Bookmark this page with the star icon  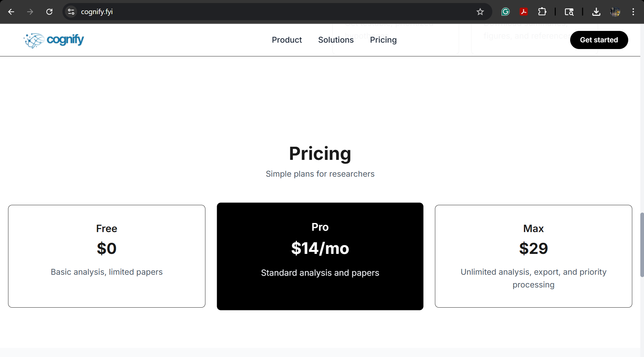point(480,12)
